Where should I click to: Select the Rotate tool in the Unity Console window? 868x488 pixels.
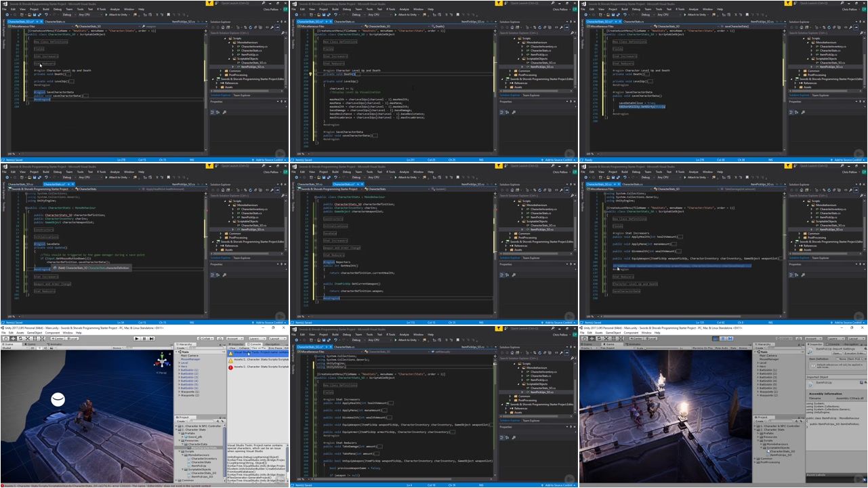[x=20, y=338]
